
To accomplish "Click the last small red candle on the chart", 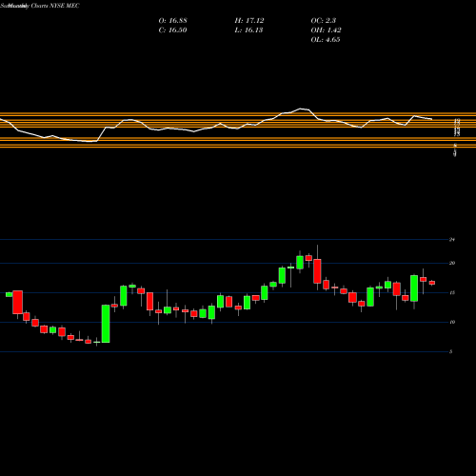I will [x=432, y=283].
